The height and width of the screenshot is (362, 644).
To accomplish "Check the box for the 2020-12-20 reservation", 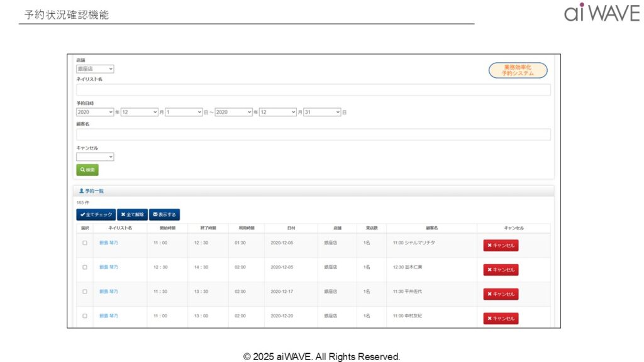I will 85,315.
